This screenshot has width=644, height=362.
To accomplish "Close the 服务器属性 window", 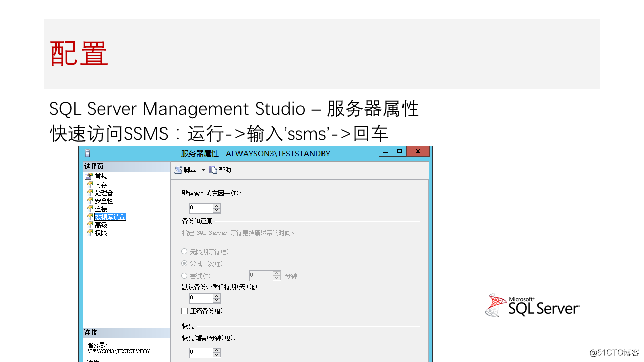I will pos(418,151).
